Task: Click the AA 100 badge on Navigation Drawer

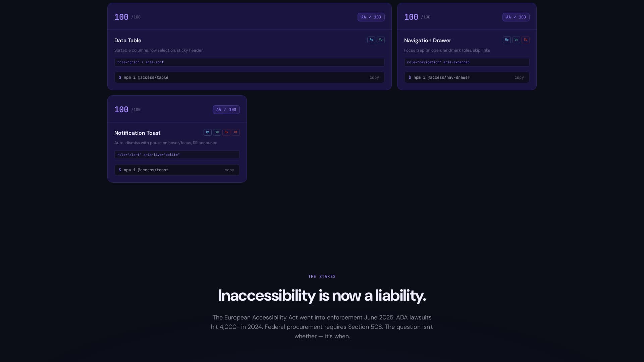Action: tap(516, 17)
